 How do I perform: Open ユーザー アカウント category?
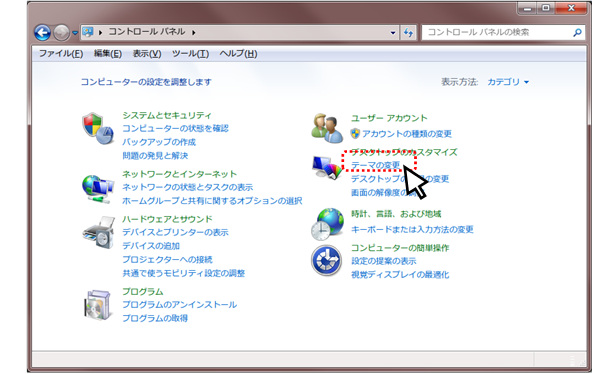[389, 118]
